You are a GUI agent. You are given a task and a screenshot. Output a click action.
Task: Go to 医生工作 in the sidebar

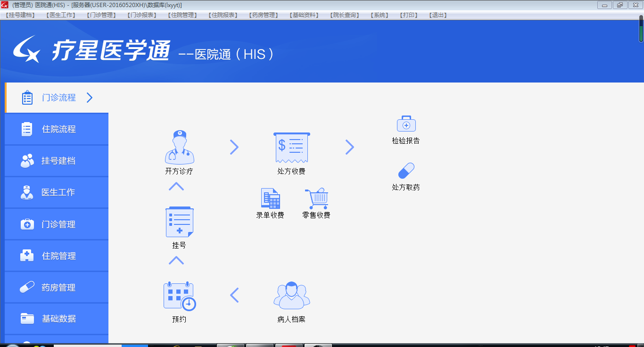(57, 192)
